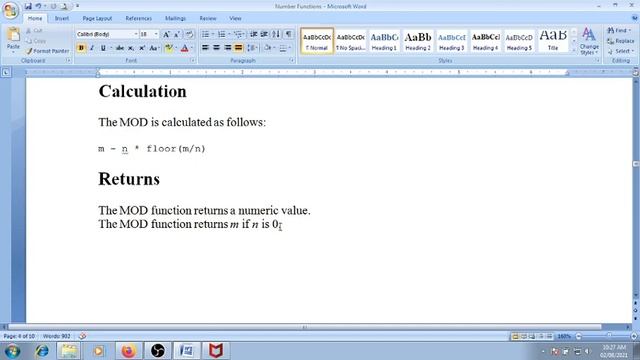Center the paragraph text
The width and height of the screenshot is (640, 360).
click(216, 48)
